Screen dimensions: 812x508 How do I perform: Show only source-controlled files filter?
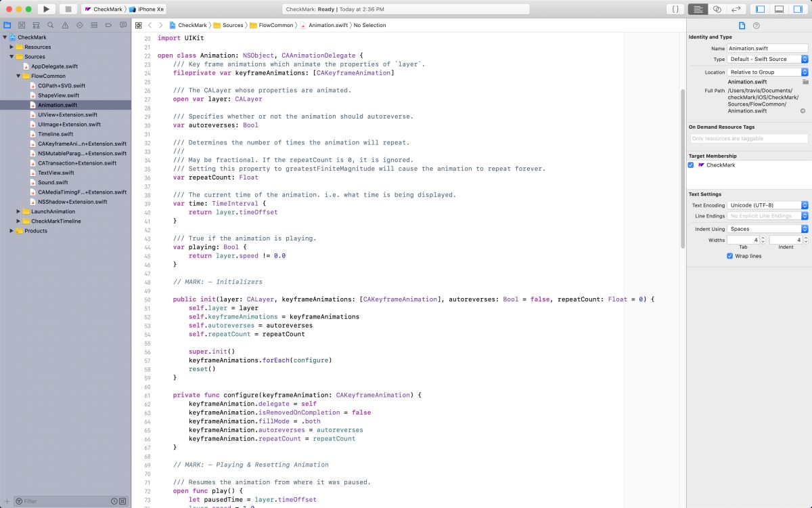pyautogui.click(x=124, y=501)
